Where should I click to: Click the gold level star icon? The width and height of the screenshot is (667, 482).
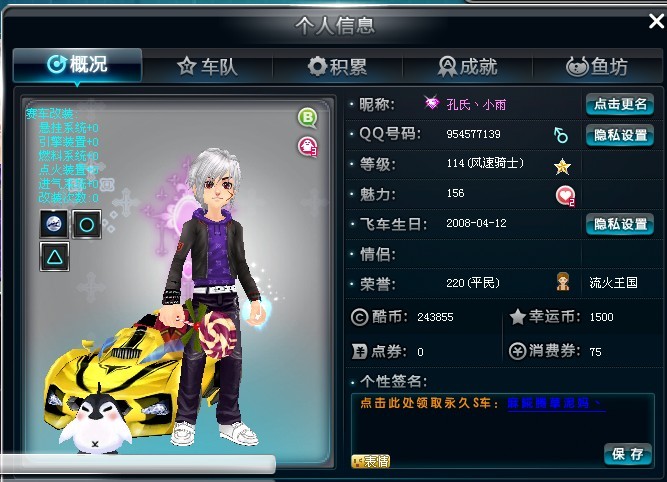click(562, 166)
